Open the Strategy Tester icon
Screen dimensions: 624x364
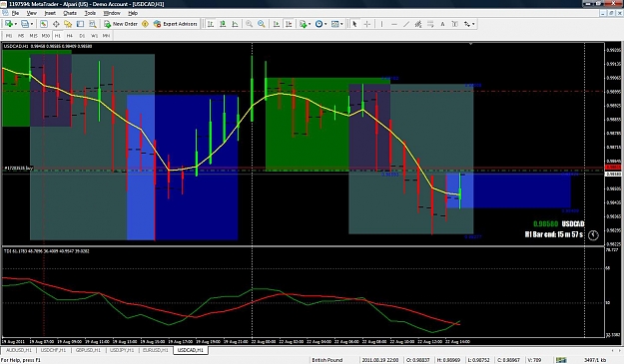click(x=92, y=24)
